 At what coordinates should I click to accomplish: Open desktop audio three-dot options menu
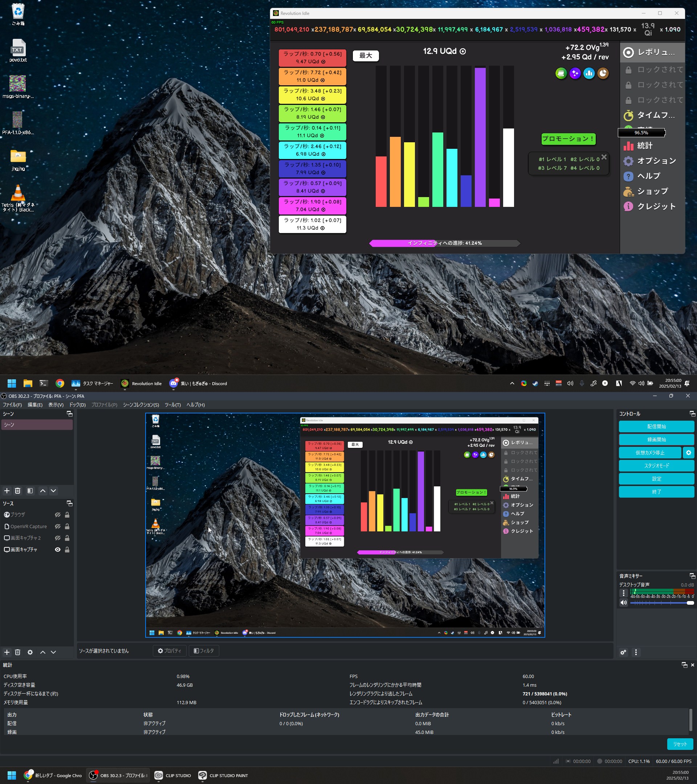pos(623,593)
